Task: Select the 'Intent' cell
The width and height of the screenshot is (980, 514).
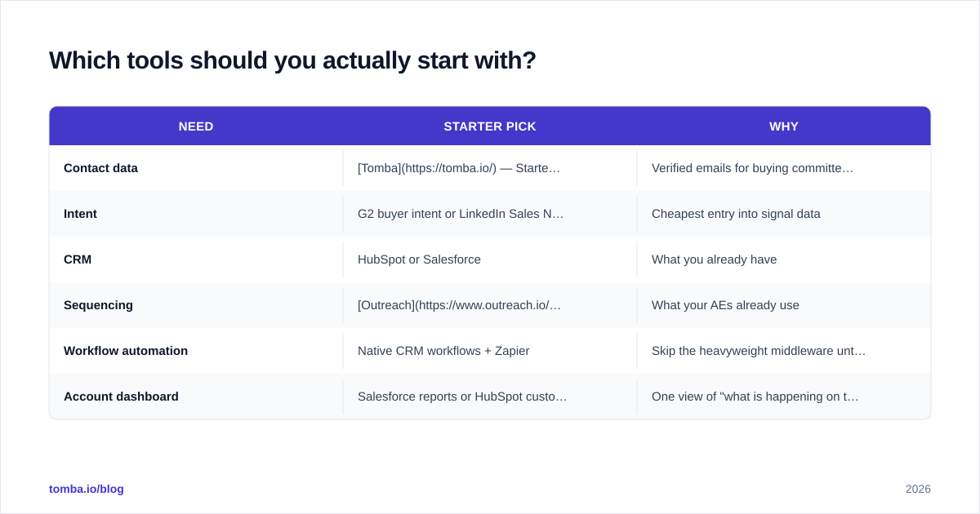Action: click(x=196, y=214)
